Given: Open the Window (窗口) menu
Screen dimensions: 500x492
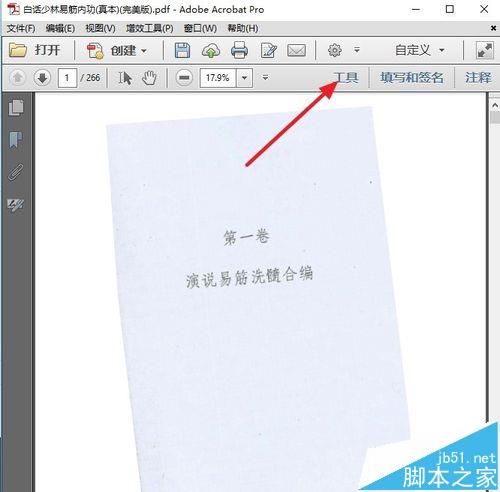Looking at the screenshot, I should tap(200, 28).
